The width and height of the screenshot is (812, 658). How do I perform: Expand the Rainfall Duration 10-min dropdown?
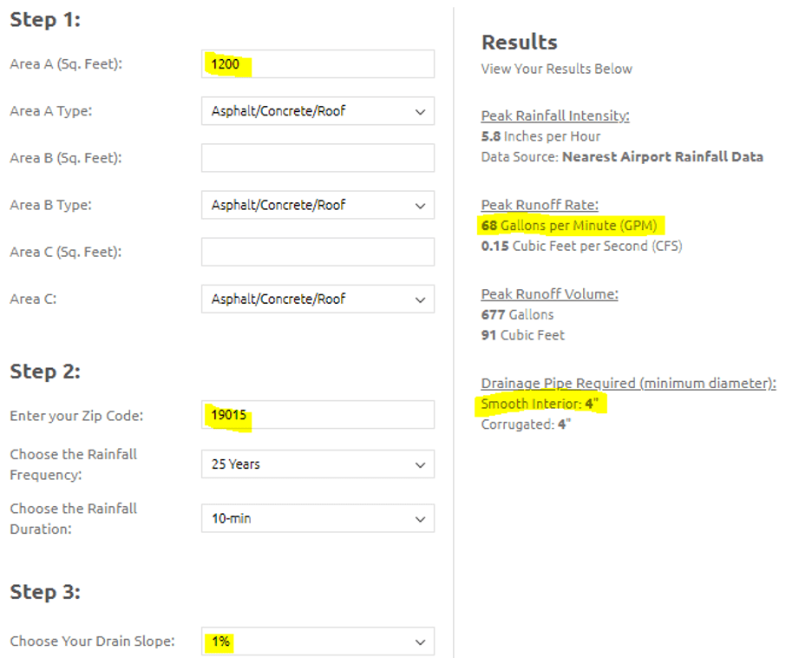(x=318, y=518)
